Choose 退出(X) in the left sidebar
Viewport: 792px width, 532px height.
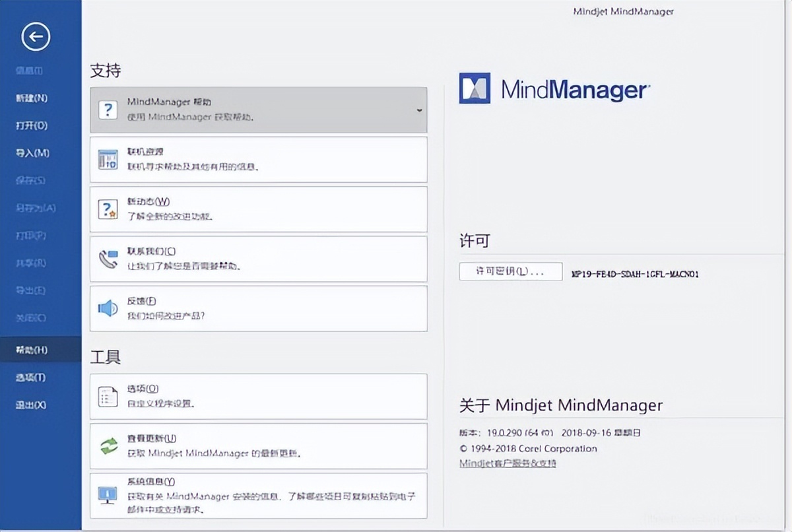point(31,405)
